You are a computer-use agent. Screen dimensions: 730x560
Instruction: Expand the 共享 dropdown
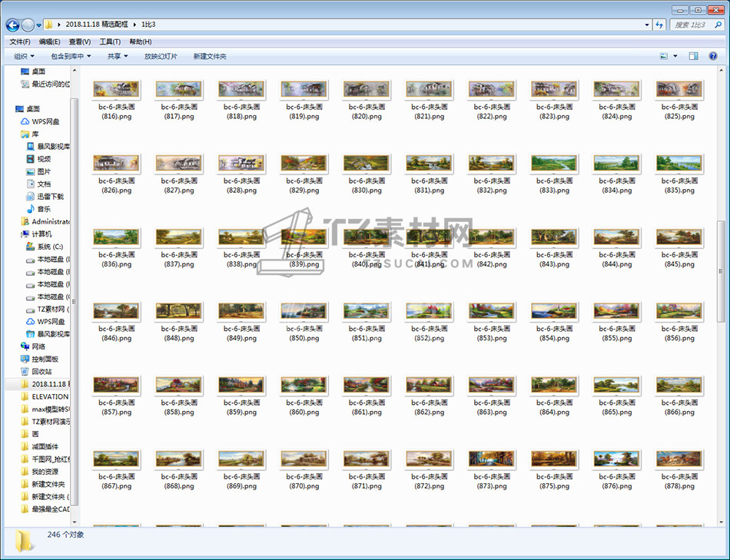(118, 56)
